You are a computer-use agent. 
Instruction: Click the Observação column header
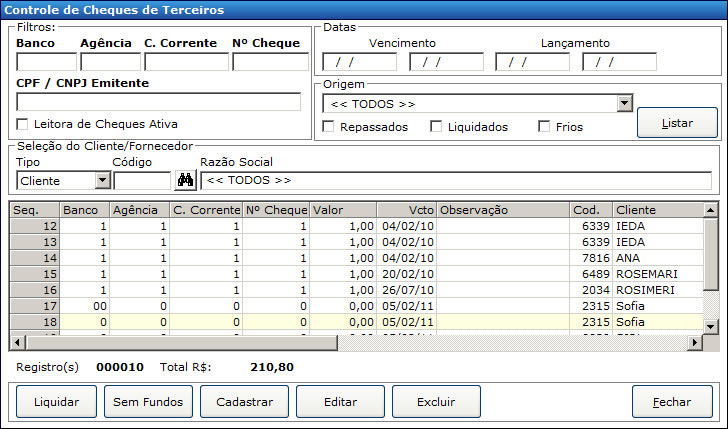click(x=503, y=210)
